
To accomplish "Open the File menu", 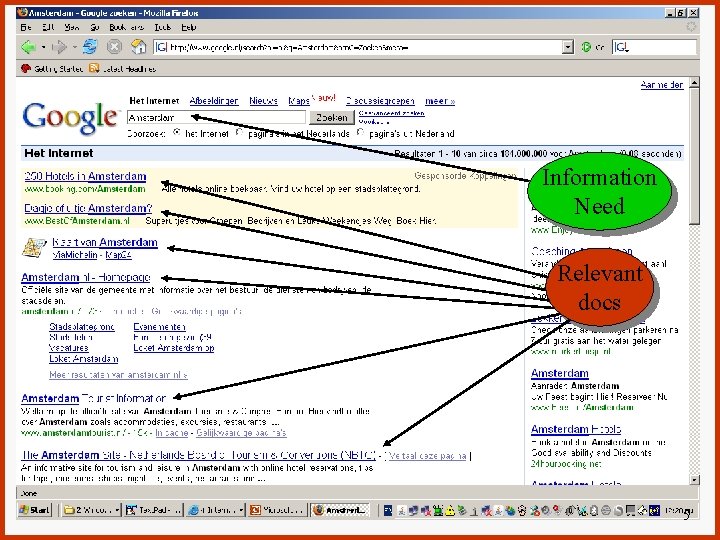I will [26, 27].
